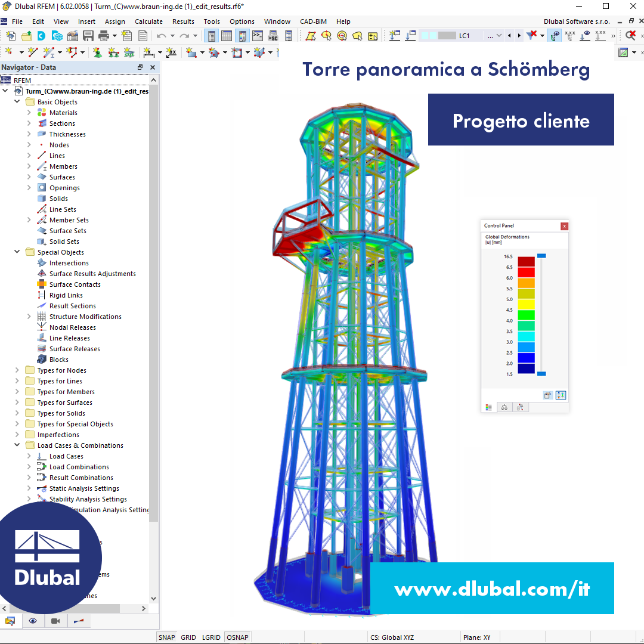Go to next load case arrow
The width and height of the screenshot is (644, 644).
[519, 36]
